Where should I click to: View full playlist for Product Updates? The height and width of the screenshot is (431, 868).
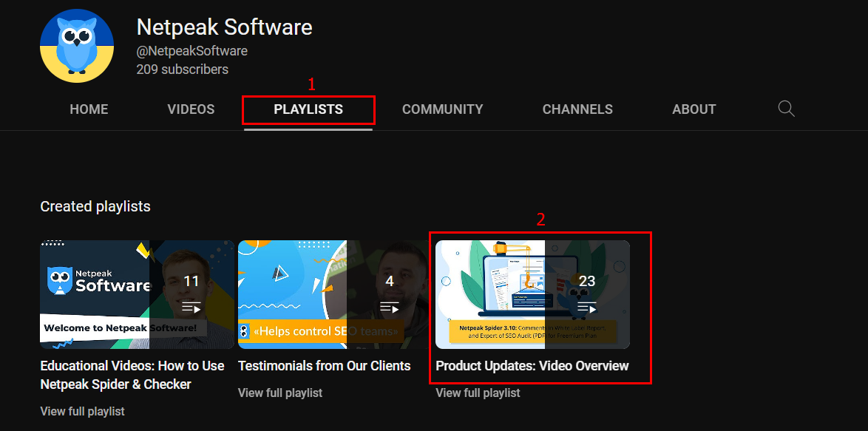[x=478, y=393]
